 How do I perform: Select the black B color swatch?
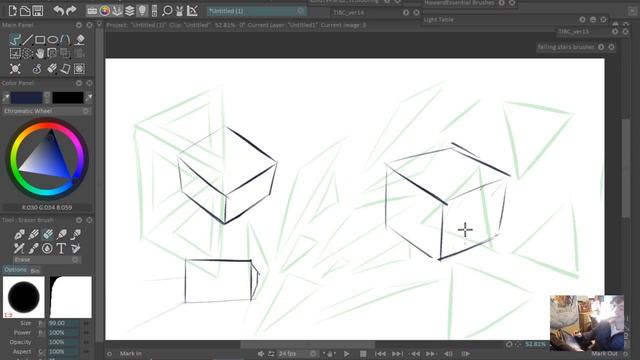tap(68, 98)
